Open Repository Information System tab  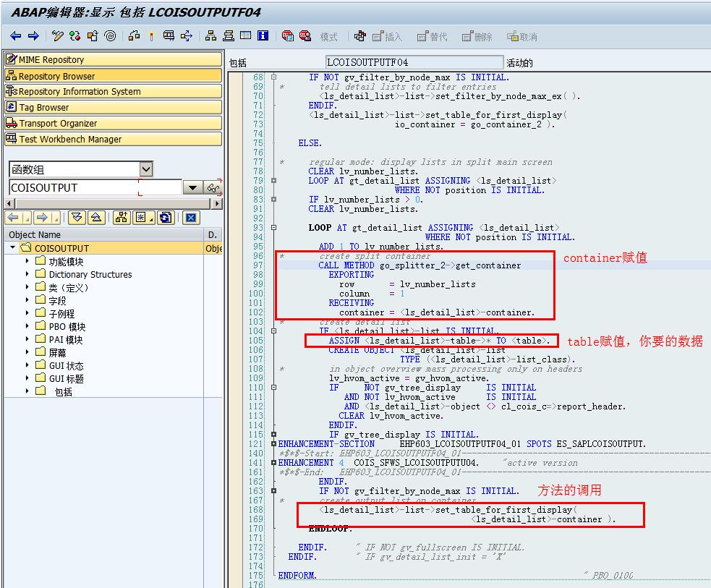(114, 92)
